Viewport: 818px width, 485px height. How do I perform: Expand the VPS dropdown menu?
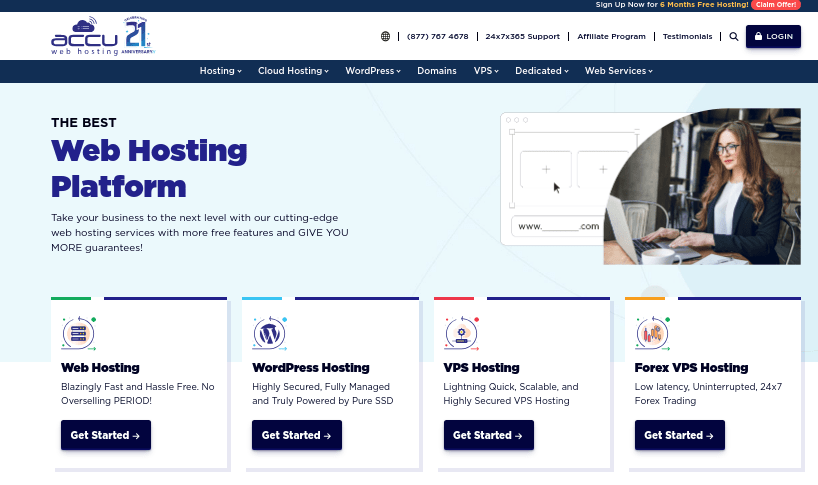pyautogui.click(x=486, y=71)
